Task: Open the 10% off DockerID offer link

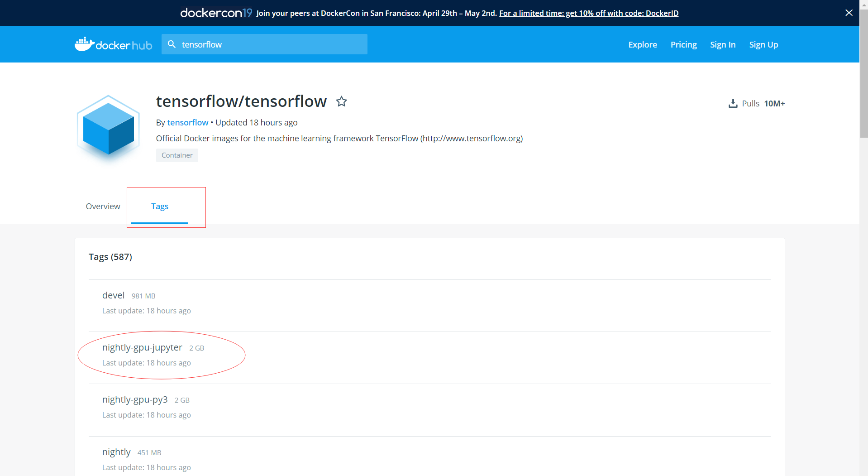Action: tap(588, 13)
